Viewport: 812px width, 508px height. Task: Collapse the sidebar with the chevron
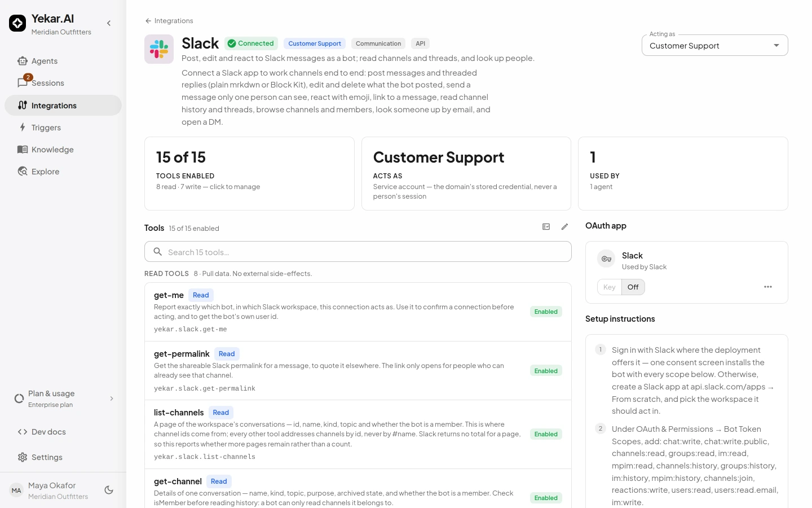(x=109, y=23)
